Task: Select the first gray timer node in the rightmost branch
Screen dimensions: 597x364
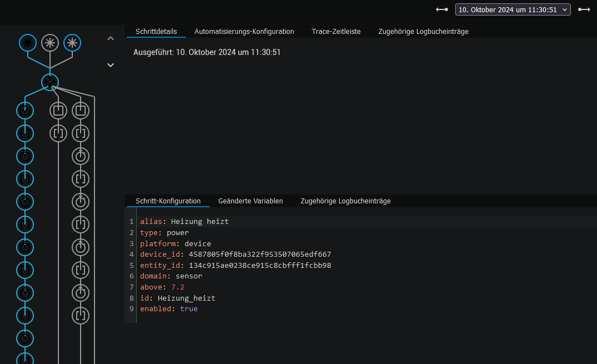Action: click(x=81, y=156)
